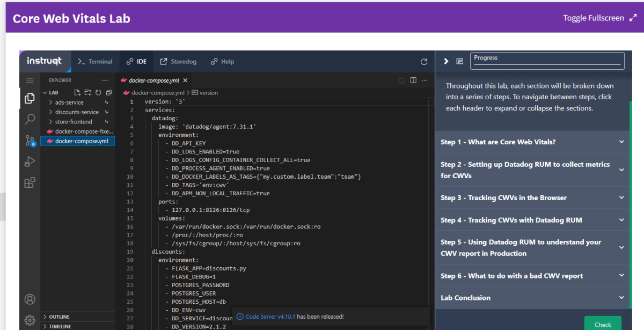Expand the ads-service folder
This screenshot has width=644, height=330.
click(69, 102)
